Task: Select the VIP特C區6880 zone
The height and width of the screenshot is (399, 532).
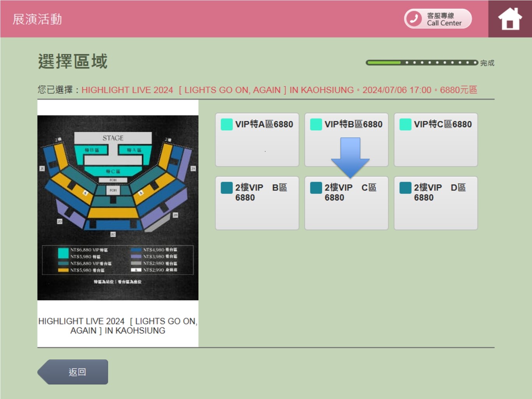Action: pyautogui.click(x=436, y=139)
